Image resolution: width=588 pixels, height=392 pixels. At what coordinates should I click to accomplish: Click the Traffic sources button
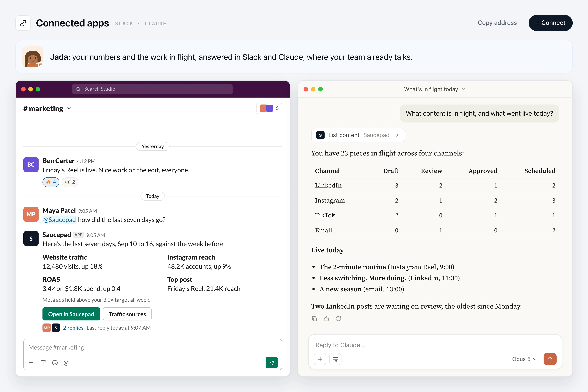click(127, 314)
